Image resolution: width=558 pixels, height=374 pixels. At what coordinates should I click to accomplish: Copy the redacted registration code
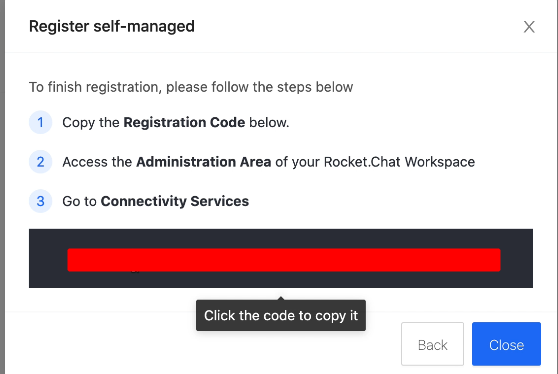click(x=284, y=260)
